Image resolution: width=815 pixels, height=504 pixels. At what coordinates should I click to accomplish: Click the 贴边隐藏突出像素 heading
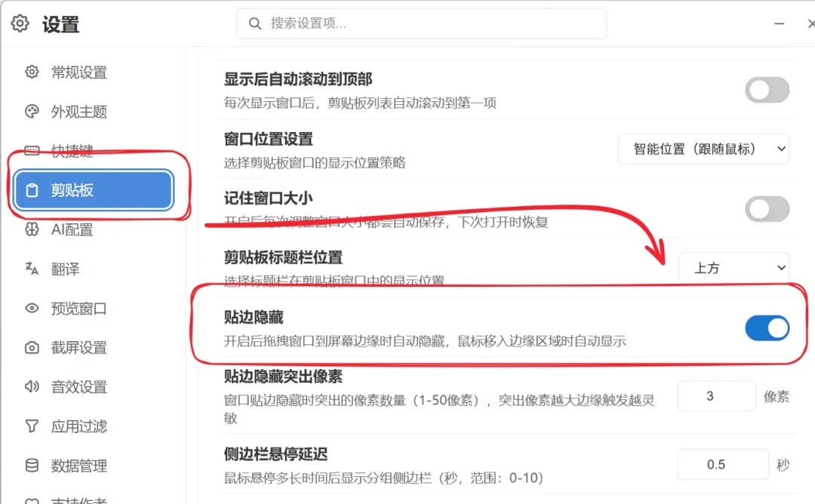283,376
